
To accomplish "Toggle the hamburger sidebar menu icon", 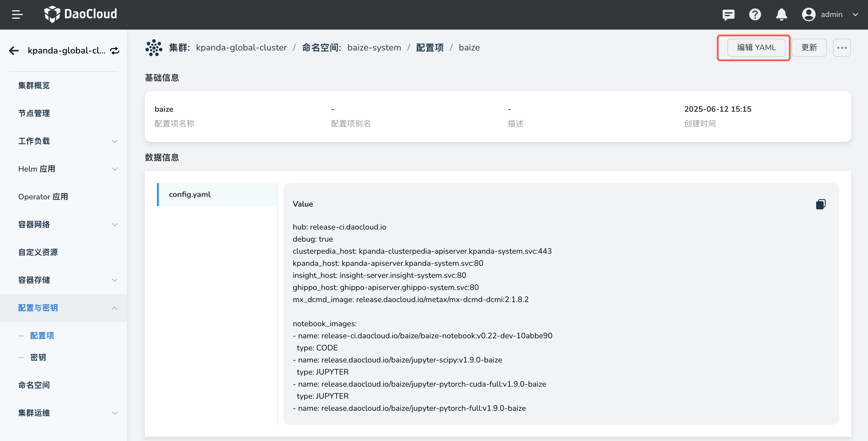I will [x=17, y=14].
